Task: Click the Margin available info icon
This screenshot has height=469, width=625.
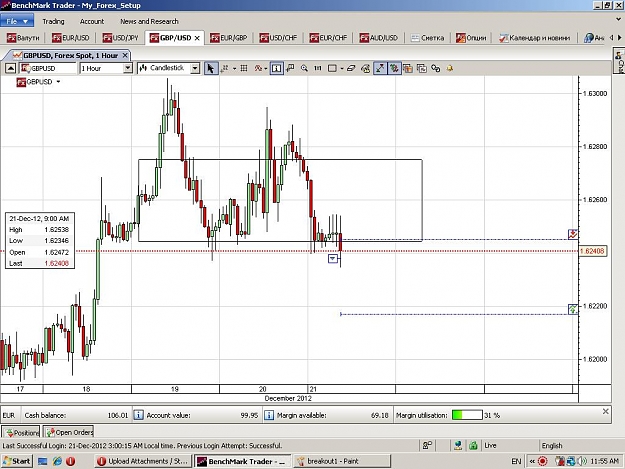Action: click(x=269, y=415)
